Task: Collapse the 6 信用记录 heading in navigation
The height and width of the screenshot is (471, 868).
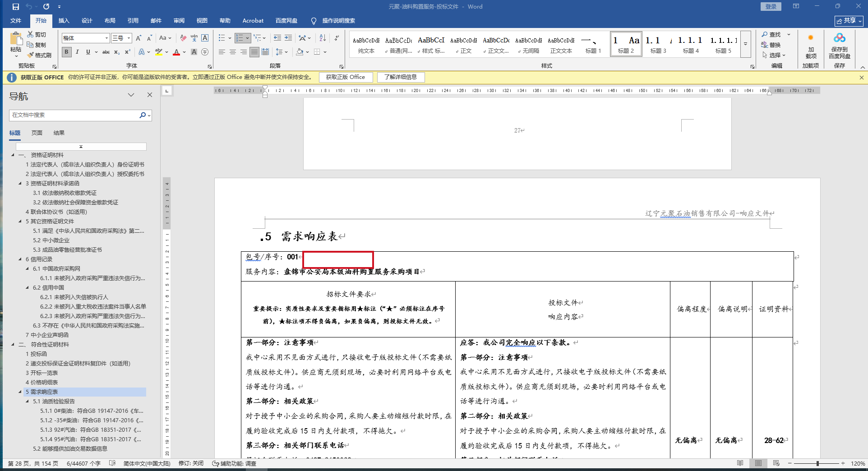Action: tap(20, 259)
